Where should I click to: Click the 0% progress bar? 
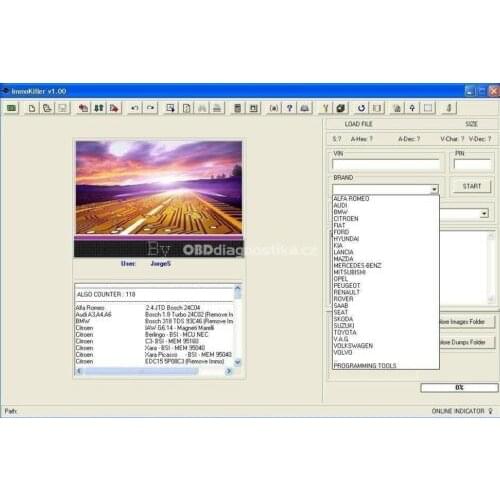(459, 387)
